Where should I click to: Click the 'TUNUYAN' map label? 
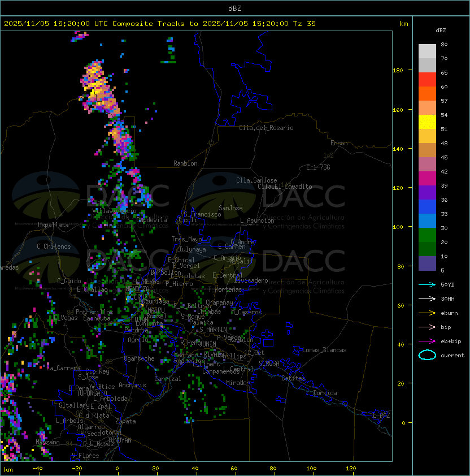120,440
